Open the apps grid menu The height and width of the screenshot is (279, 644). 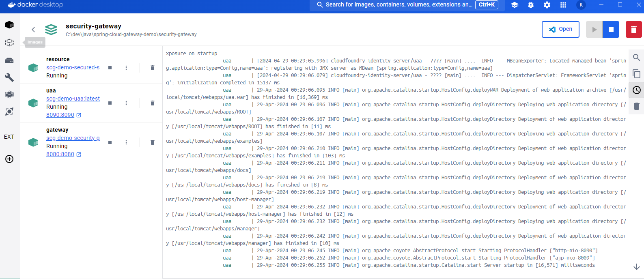pos(563,5)
